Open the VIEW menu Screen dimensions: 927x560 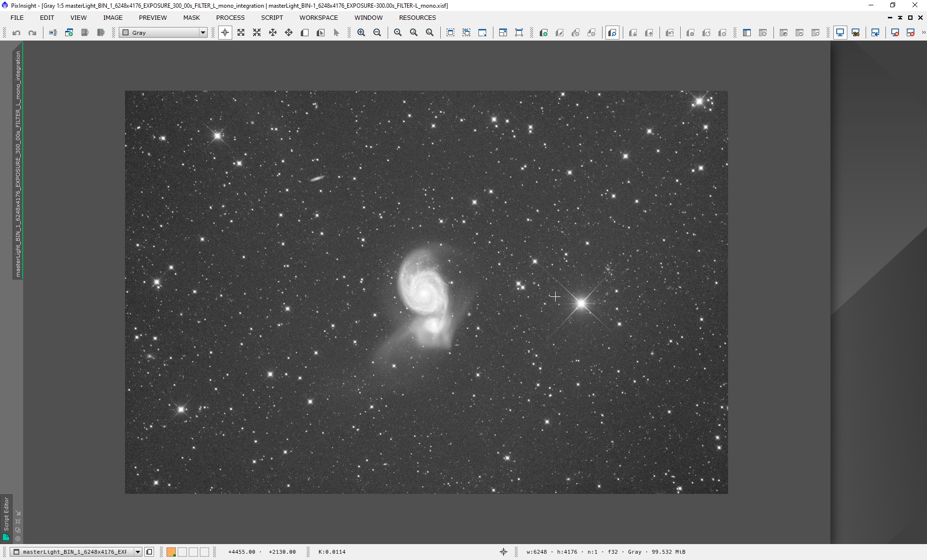(79, 17)
